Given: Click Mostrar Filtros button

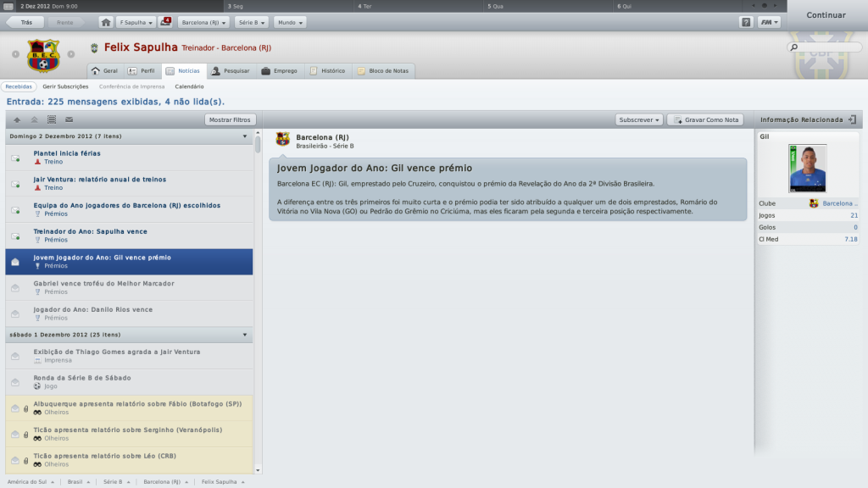Looking at the screenshot, I should 230,119.
